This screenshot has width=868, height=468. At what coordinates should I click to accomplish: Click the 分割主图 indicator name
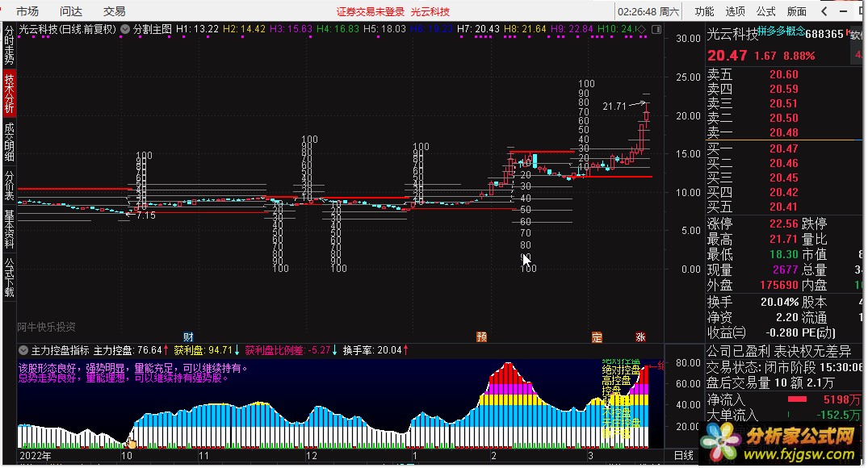click(153, 29)
